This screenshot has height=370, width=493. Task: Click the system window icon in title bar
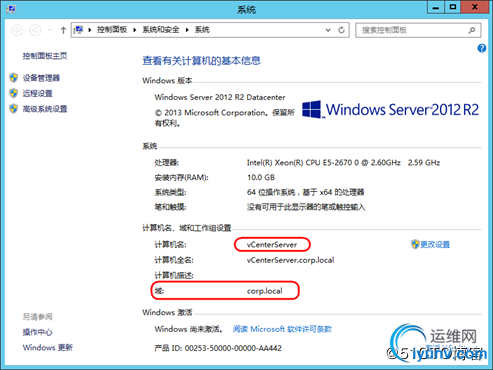click(x=11, y=9)
